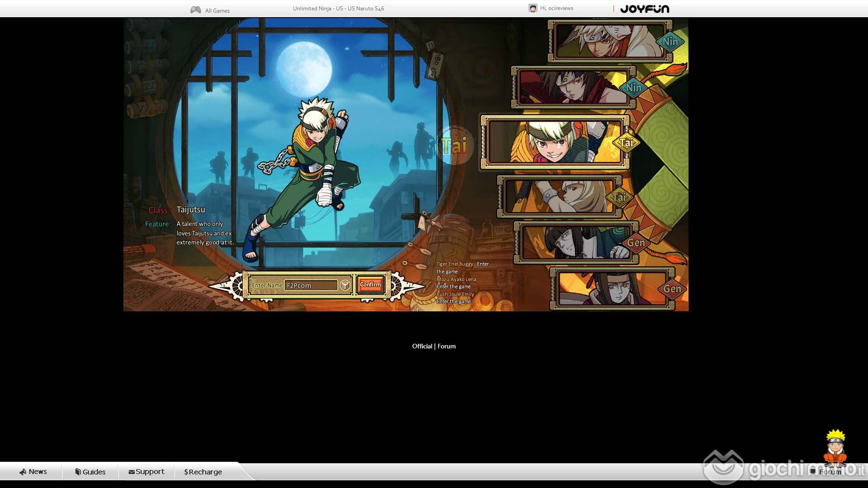Click the Mozu Ayako Lena feed entry

point(457,283)
